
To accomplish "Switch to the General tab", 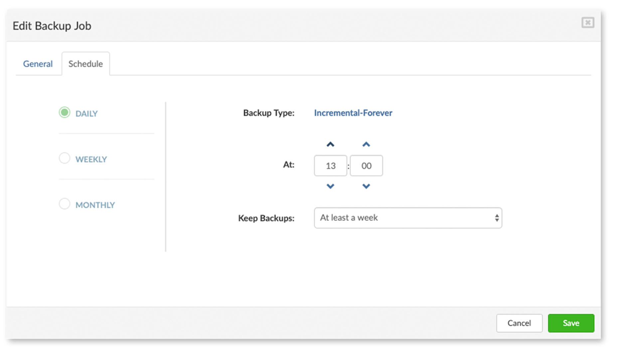I will coord(38,64).
